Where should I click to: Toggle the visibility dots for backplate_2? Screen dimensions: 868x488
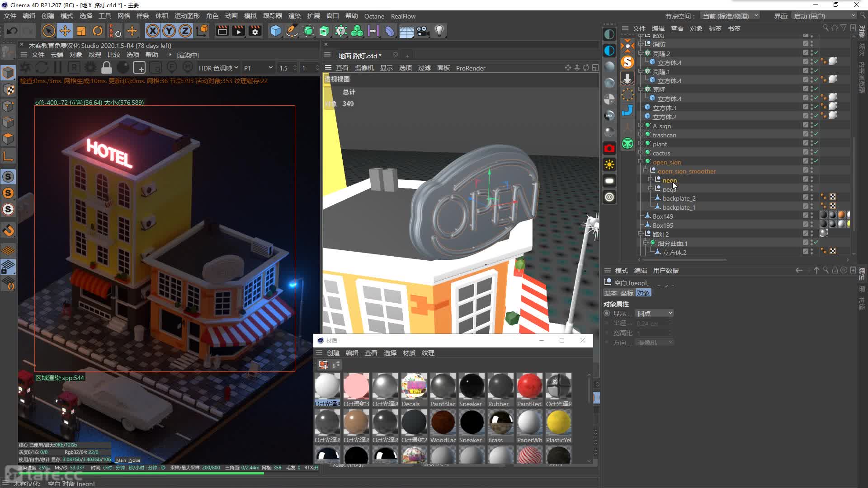[x=811, y=198]
